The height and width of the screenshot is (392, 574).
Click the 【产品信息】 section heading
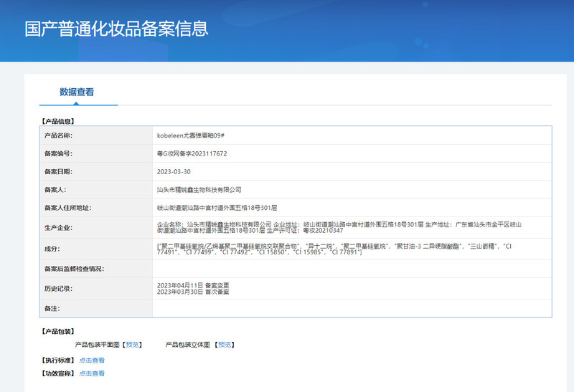click(57, 121)
